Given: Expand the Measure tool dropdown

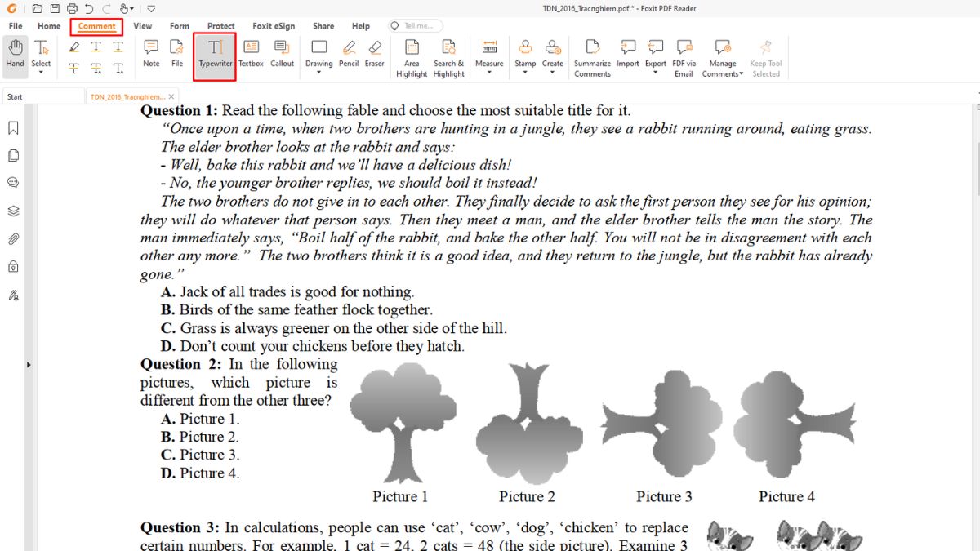Looking at the screenshot, I should [x=489, y=73].
